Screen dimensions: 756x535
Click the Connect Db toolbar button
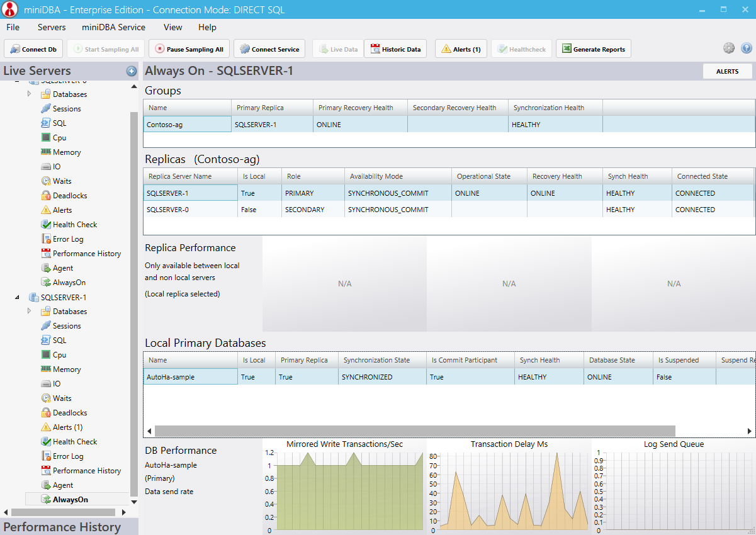pos(33,49)
